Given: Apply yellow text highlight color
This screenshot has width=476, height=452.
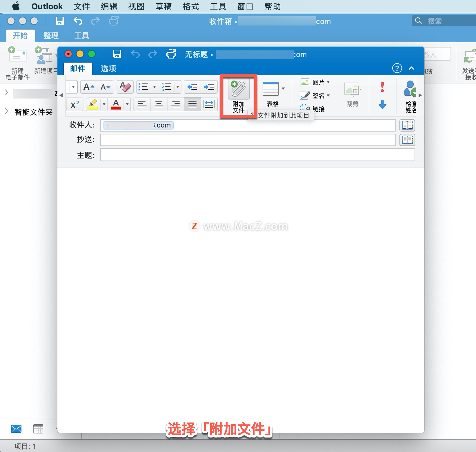Looking at the screenshot, I should [93, 104].
